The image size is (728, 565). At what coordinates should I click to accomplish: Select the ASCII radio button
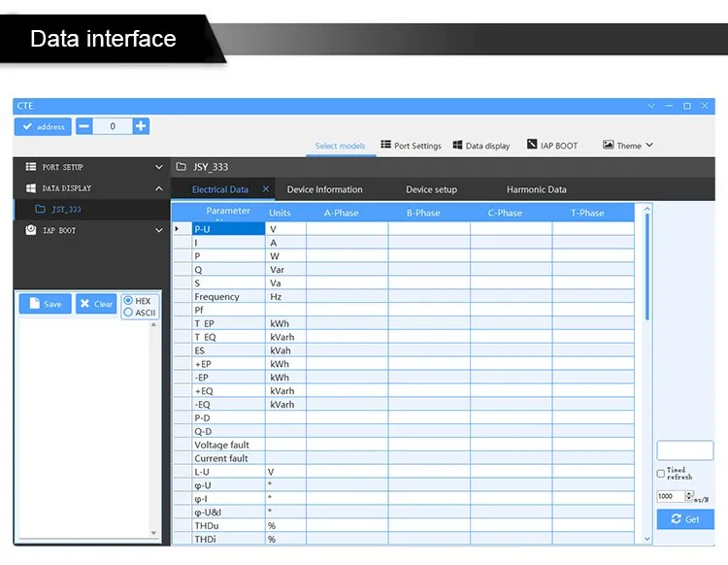coord(128,313)
